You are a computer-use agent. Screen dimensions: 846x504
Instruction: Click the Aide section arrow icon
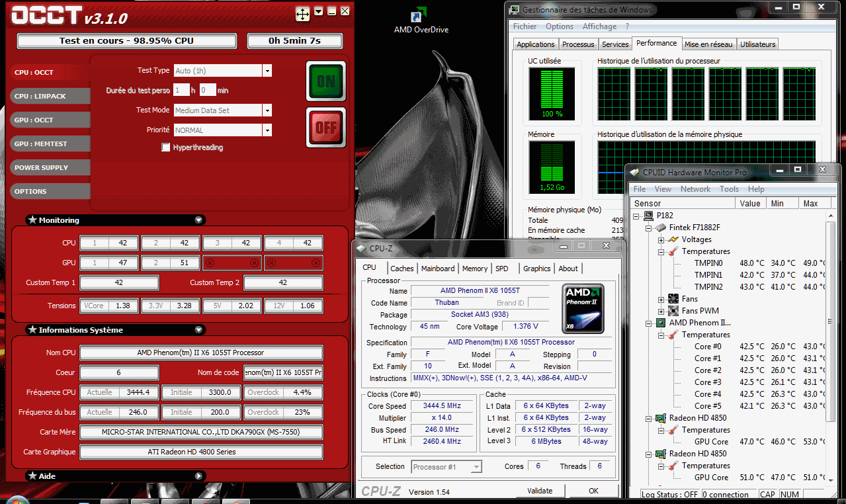tap(198, 476)
